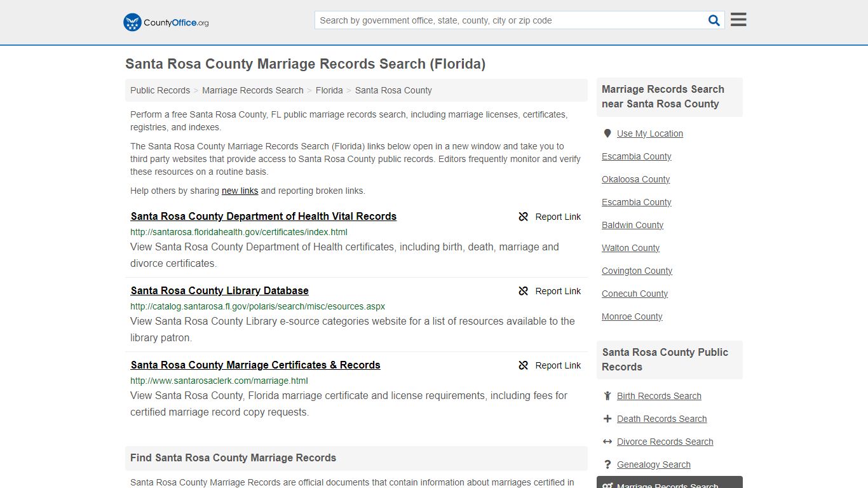Image resolution: width=868 pixels, height=488 pixels.
Task: Follow the new links hyperlink
Action: tap(240, 191)
